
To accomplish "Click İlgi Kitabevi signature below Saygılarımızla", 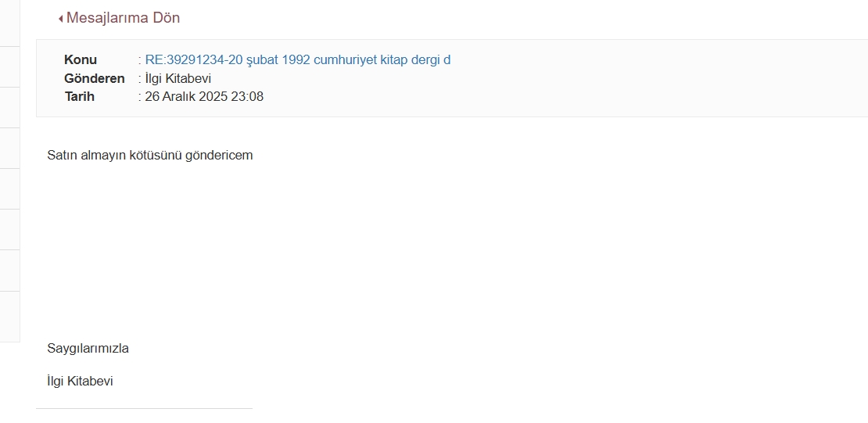I will (x=81, y=381).
